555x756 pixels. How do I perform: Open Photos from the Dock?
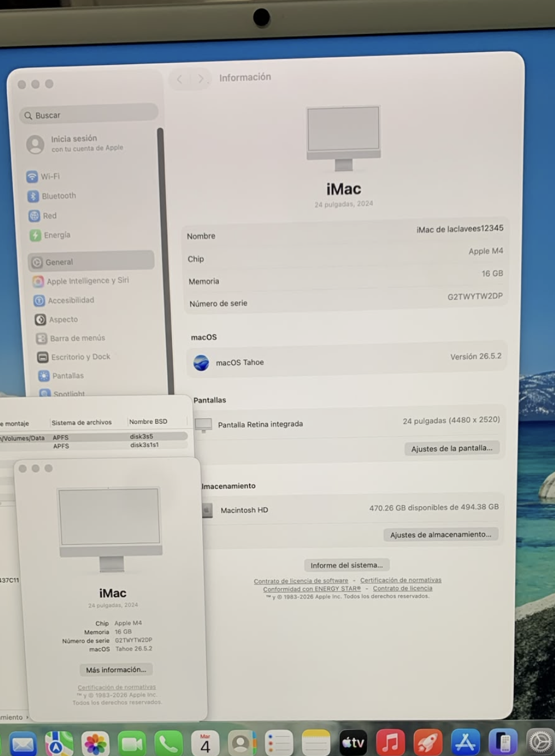coord(95,742)
